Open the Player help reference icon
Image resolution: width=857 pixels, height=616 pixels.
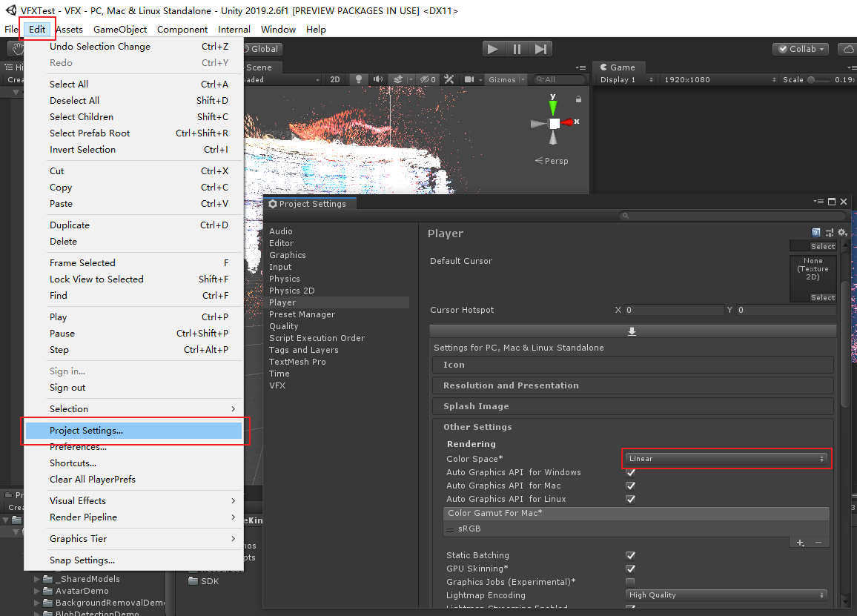816,232
